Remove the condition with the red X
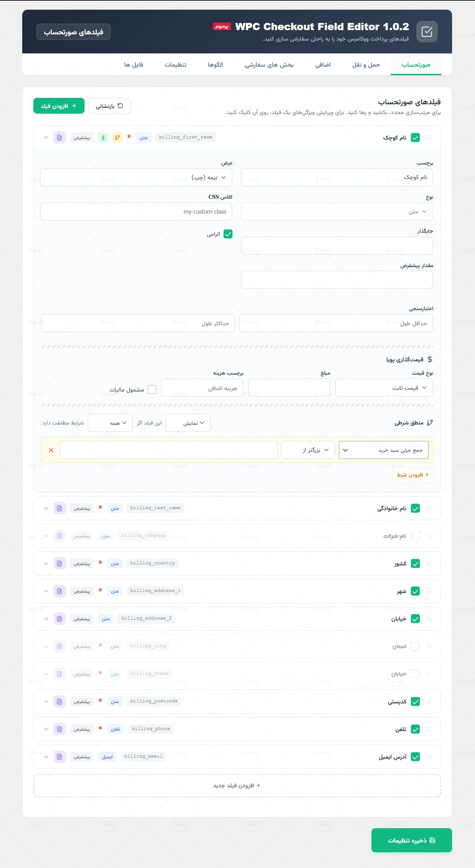The image size is (475, 868). (x=51, y=450)
